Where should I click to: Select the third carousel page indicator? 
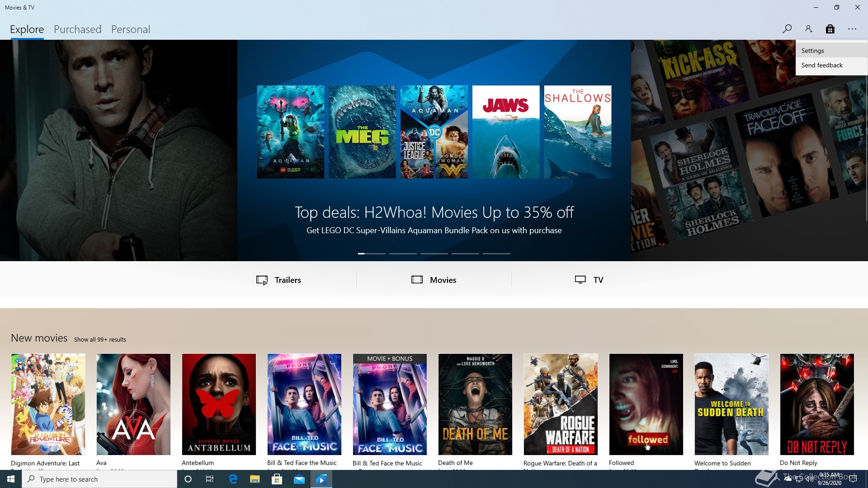coord(434,253)
